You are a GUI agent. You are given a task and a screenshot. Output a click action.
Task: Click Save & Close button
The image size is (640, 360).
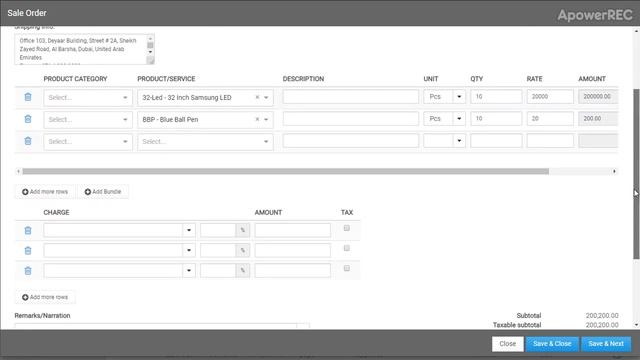pos(552,344)
